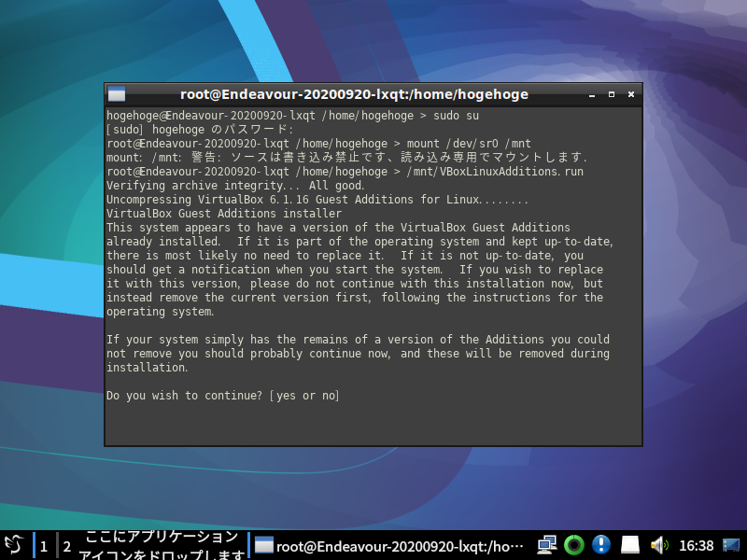Select the root terminal taskbar button

coord(388,546)
